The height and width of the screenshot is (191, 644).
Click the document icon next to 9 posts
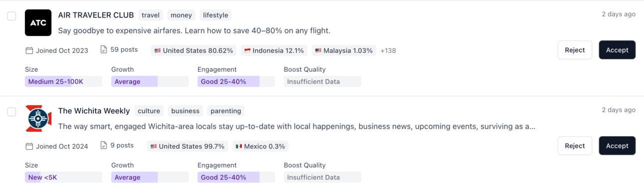[x=104, y=145]
